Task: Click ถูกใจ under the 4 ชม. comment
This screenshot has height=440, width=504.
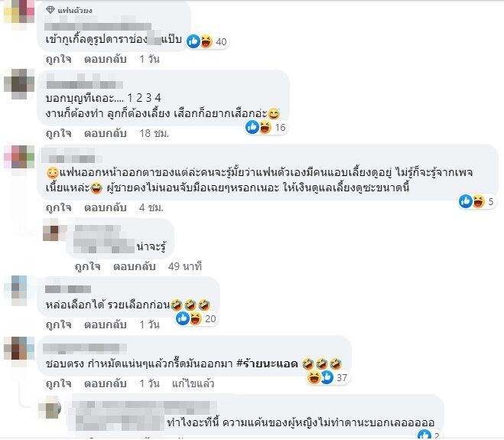Action: coord(58,207)
